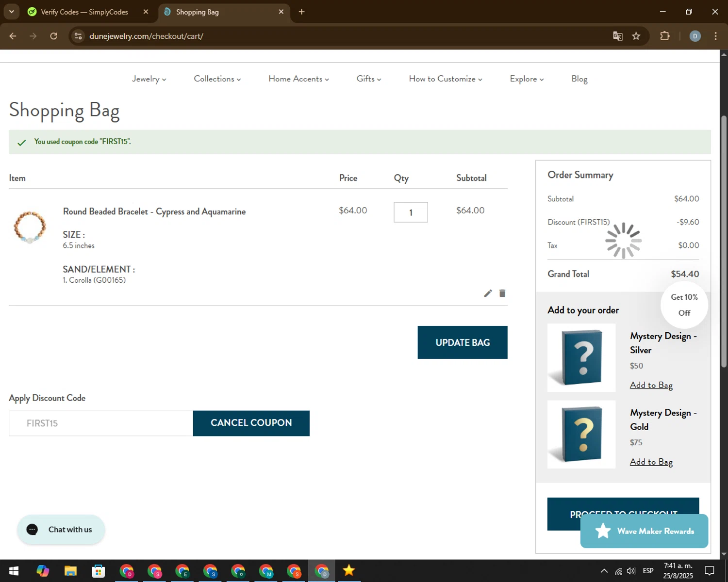Click the Discount (FIRST15) label
This screenshot has height=582, width=728.
click(579, 222)
